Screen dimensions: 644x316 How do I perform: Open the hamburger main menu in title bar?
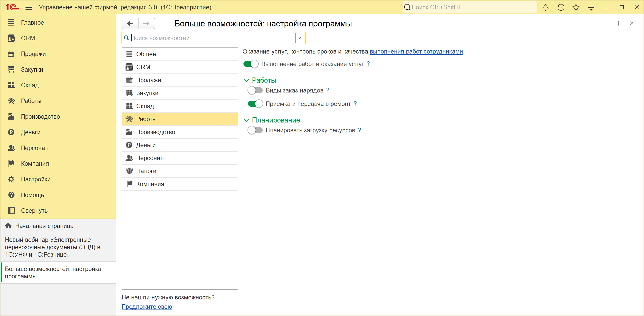pos(29,7)
